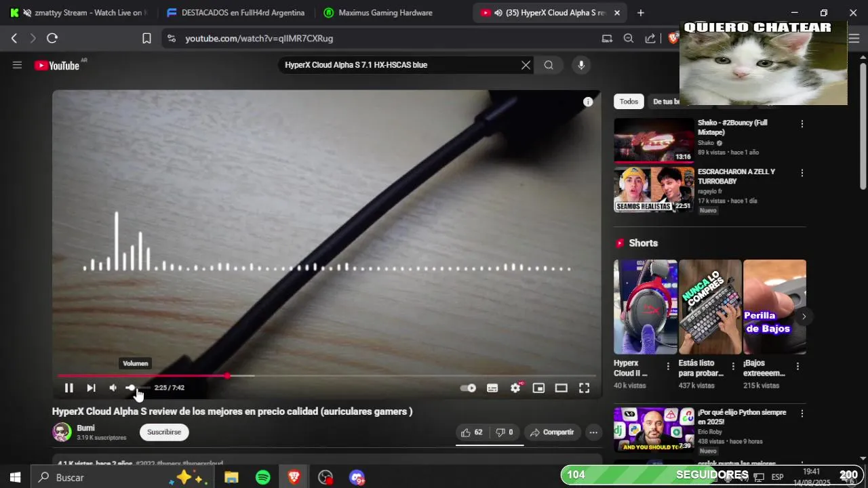The image size is (868, 488).
Task: Subscribe with the Suscribirse button
Action: (x=164, y=432)
